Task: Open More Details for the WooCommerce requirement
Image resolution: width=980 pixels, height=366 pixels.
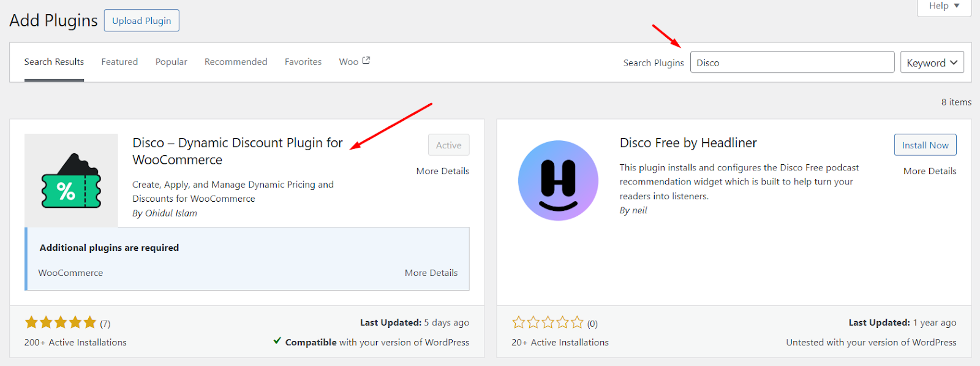Action: click(x=431, y=273)
